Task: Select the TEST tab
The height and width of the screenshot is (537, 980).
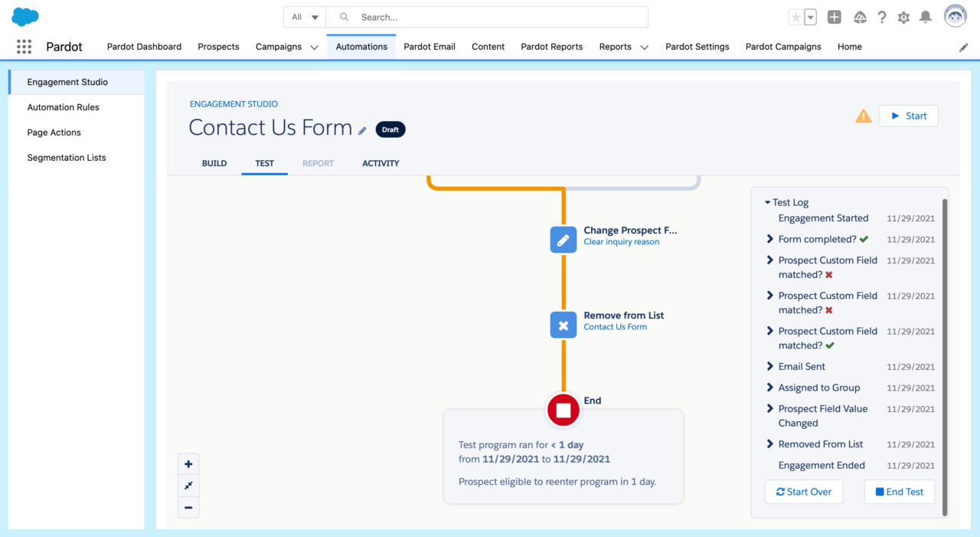Action: pyautogui.click(x=264, y=163)
